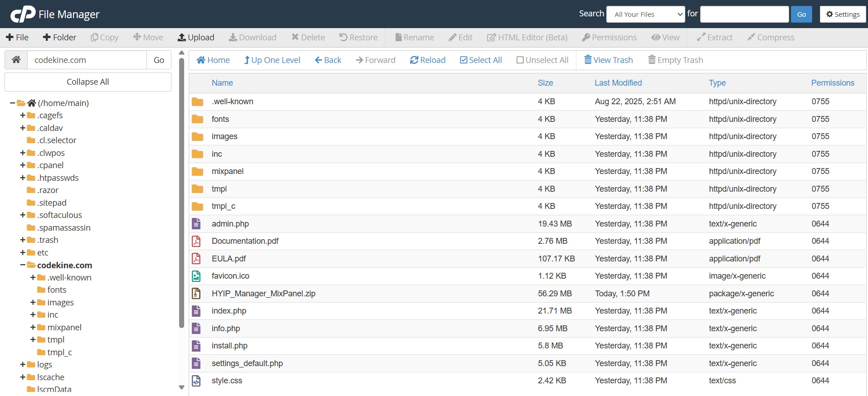Image resolution: width=868 pixels, height=396 pixels.
Task: Sort by Type column header
Action: pos(717,83)
